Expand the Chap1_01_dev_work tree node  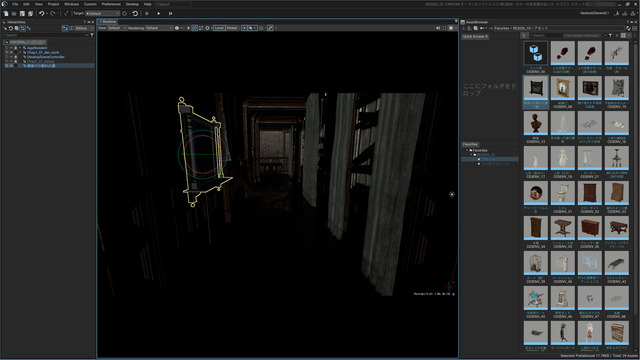(x=20, y=53)
